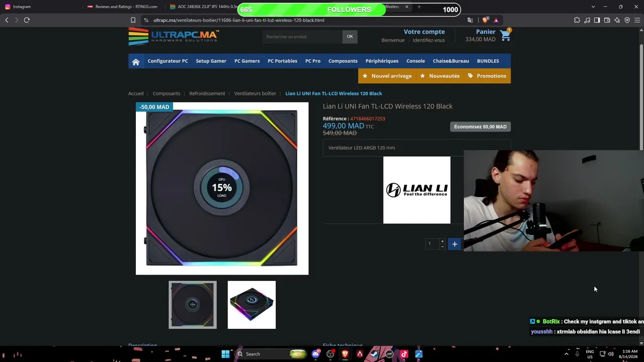This screenshot has width=644, height=362.
Task: Click the home icon in site navigation
Action: [x=136, y=61]
